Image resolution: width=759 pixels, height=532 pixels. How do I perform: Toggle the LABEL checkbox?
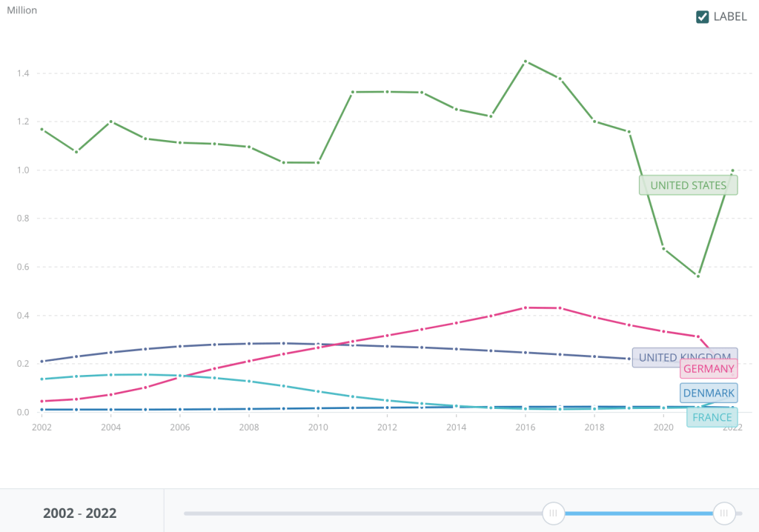(703, 17)
